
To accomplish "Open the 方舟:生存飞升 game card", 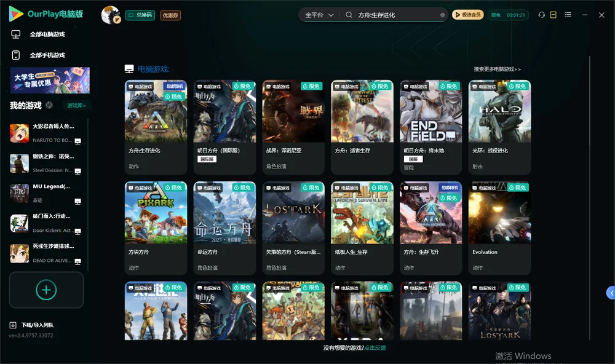I will (x=430, y=228).
